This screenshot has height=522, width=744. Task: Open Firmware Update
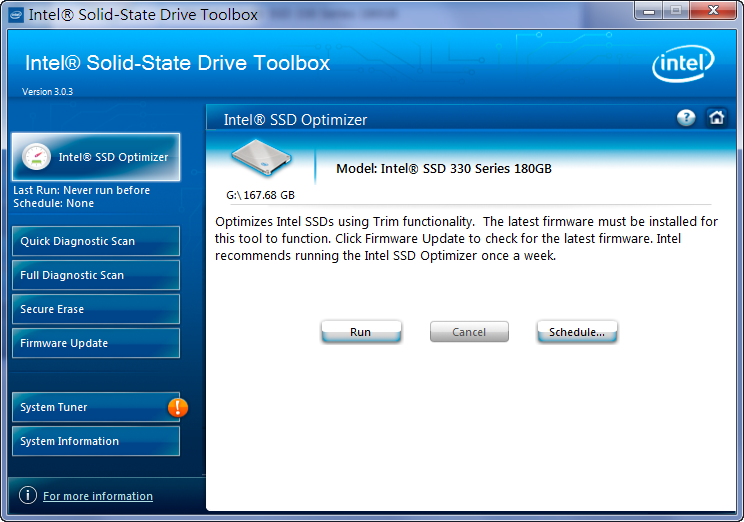tap(96, 343)
